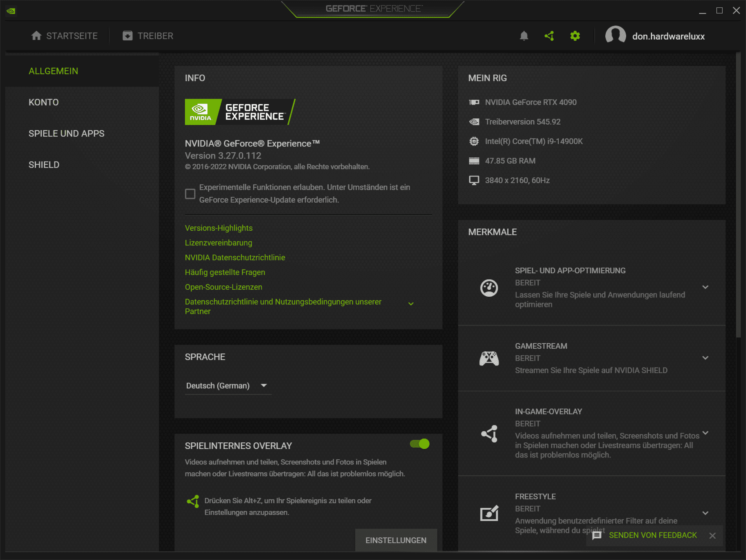Click the 'NVIDIA GeForce RTX 4090' text
Viewport: 746px width, 560px height.
[531, 102]
